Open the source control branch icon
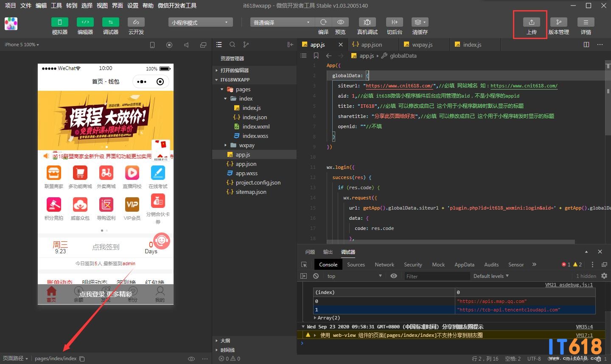 pyautogui.click(x=246, y=45)
